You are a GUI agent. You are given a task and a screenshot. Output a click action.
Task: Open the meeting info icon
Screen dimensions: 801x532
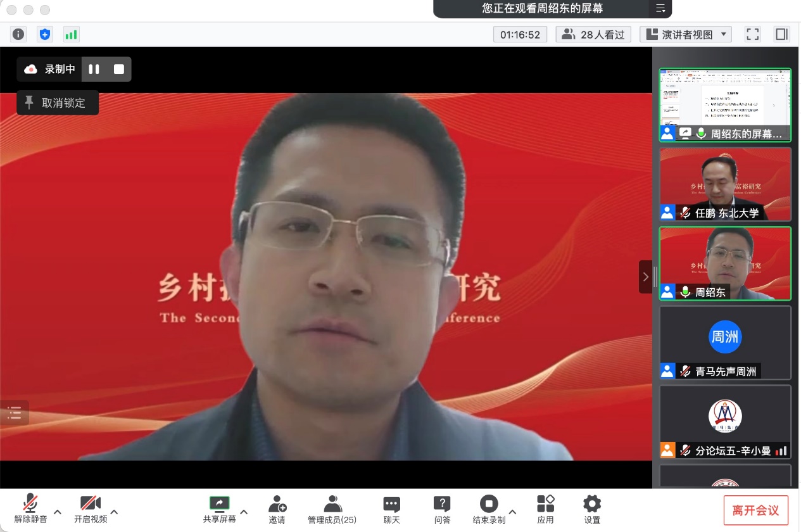pyautogui.click(x=18, y=34)
